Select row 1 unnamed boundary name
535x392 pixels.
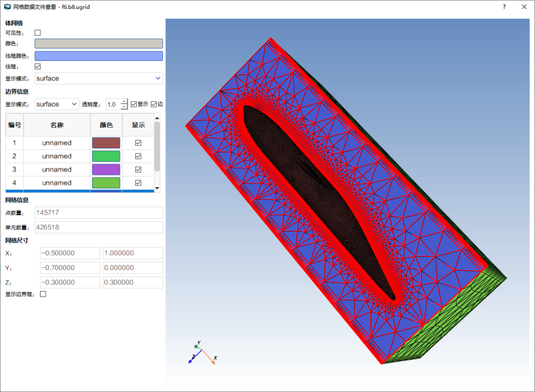57,143
